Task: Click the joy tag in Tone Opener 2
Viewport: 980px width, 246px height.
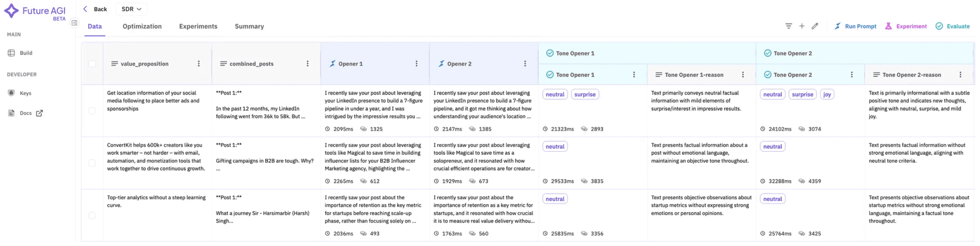Action: point(827,94)
